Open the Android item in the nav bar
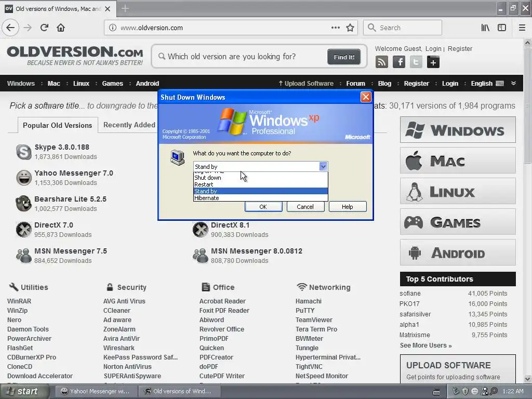This screenshot has width=532, height=399. point(147,84)
